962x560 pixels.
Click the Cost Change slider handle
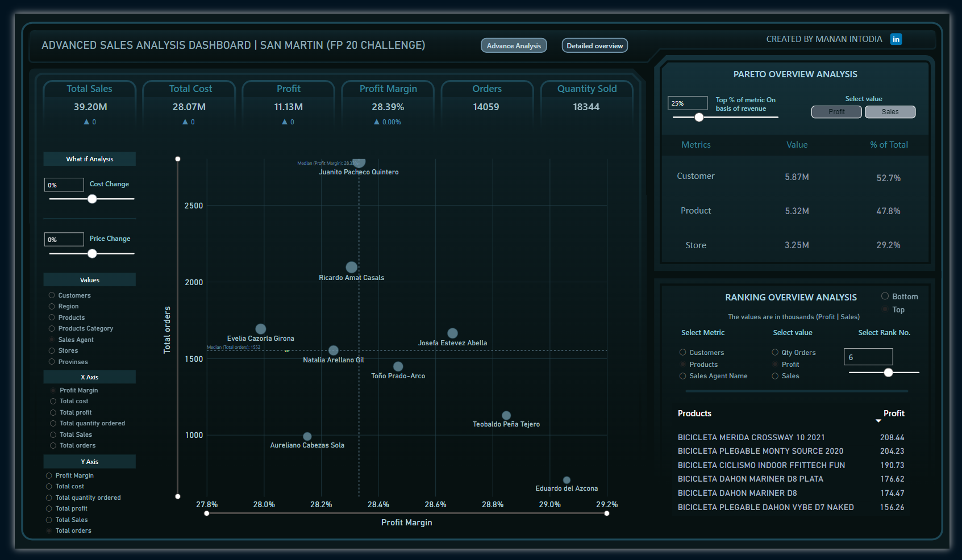(92, 199)
